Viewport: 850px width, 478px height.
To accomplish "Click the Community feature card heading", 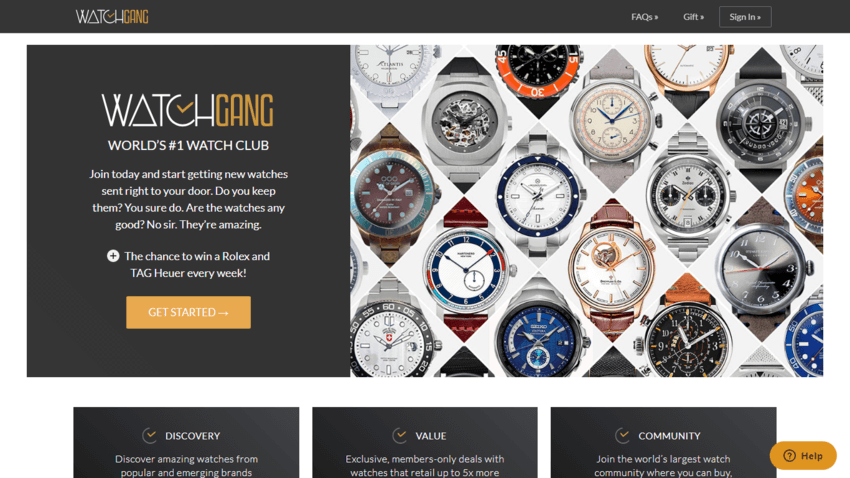I will (669, 436).
